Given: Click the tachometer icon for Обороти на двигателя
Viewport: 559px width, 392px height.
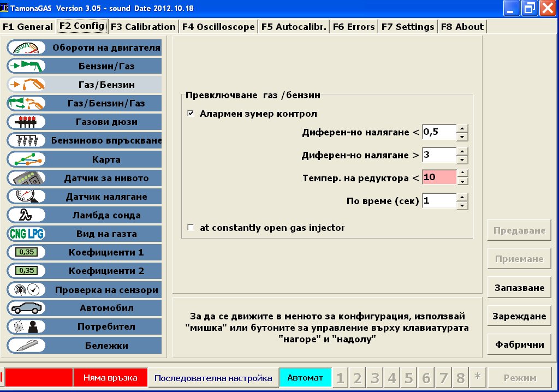Looking at the screenshot, I should (x=26, y=47).
